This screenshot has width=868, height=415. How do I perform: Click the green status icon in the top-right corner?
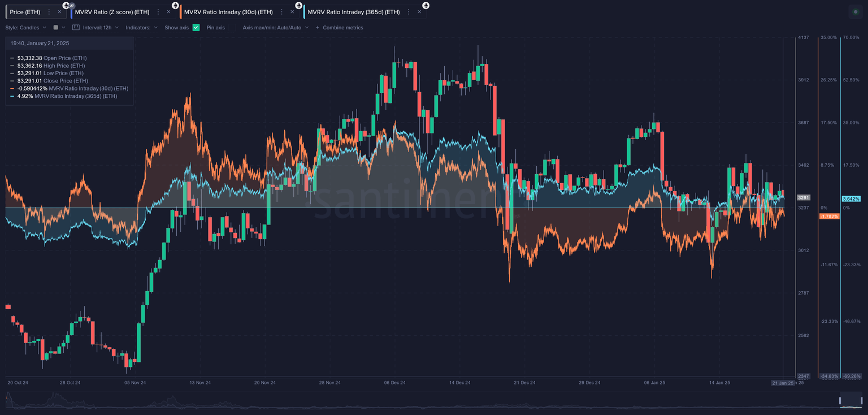[855, 11]
